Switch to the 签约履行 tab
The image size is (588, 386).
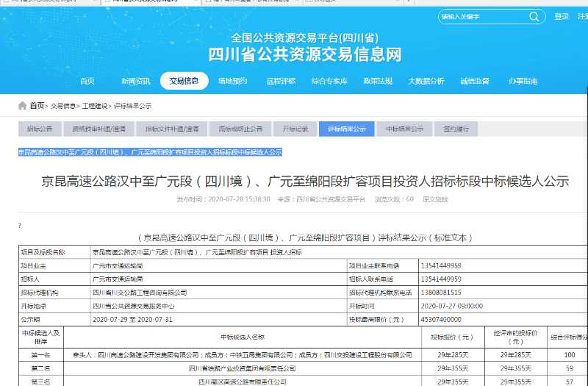pos(456,129)
